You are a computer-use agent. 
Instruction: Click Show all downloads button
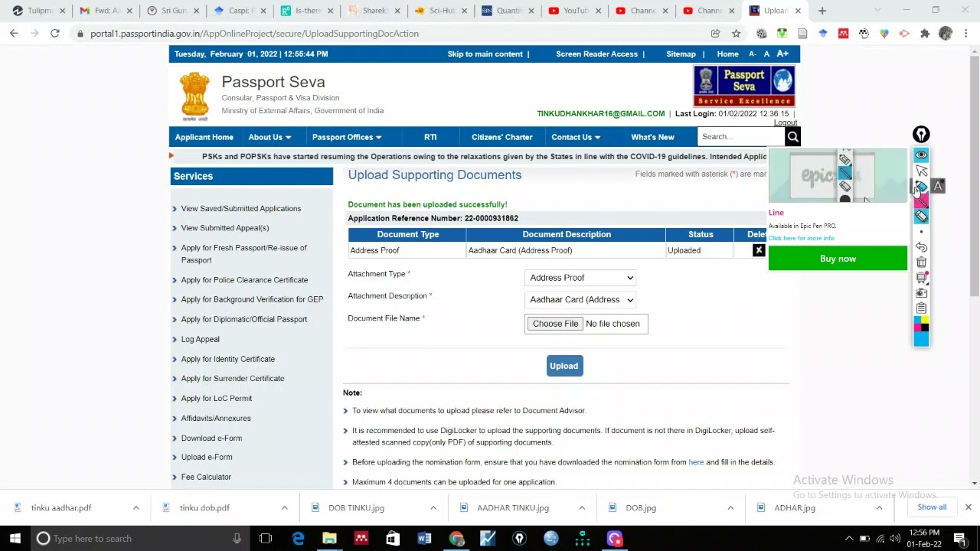[932, 507]
